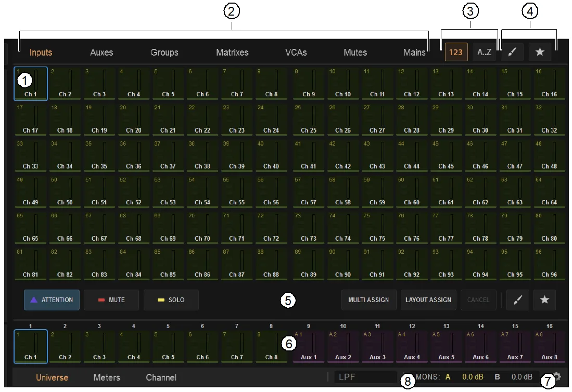This screenshot has width=572, height=392.
Task: Click the LAYOUT ASSIGN button
Action: click(x=429, y=300)
